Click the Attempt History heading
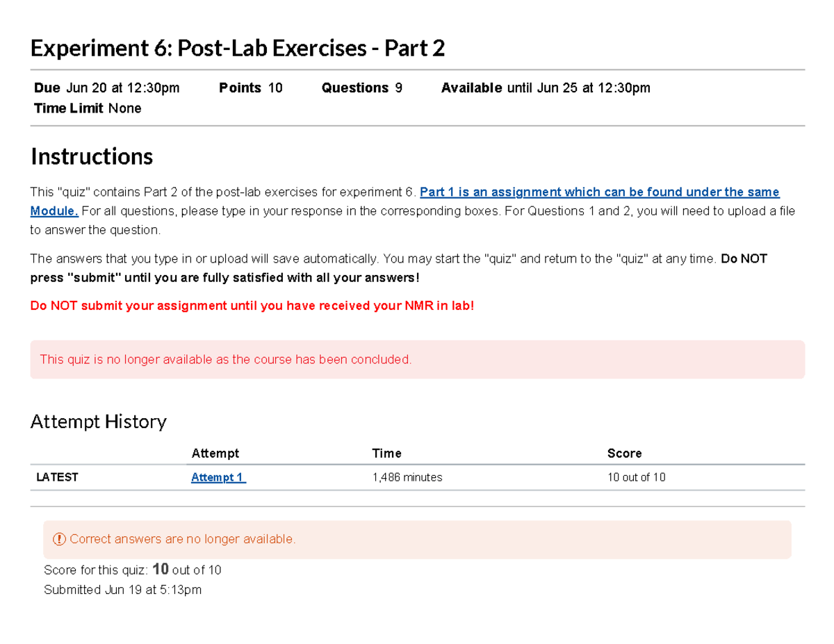 (x=99, y=421)
